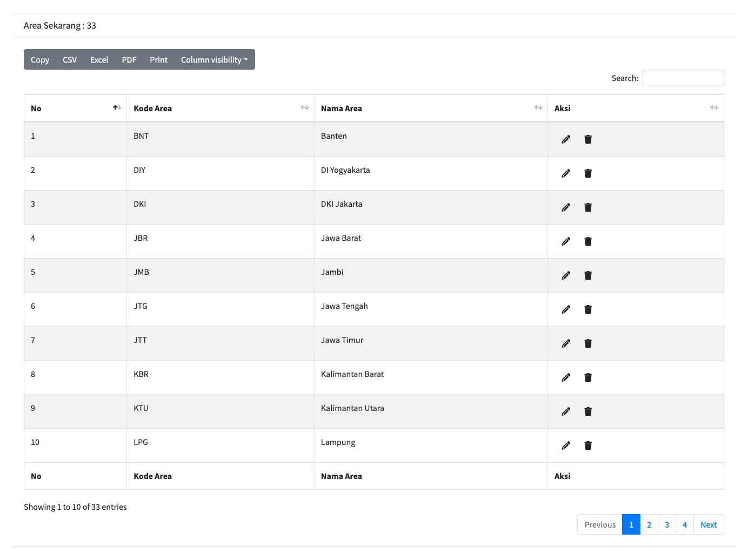The width and height of the screenshot is (748, 560).
Task: Sort table by Aksi column header
Action: 636,109
